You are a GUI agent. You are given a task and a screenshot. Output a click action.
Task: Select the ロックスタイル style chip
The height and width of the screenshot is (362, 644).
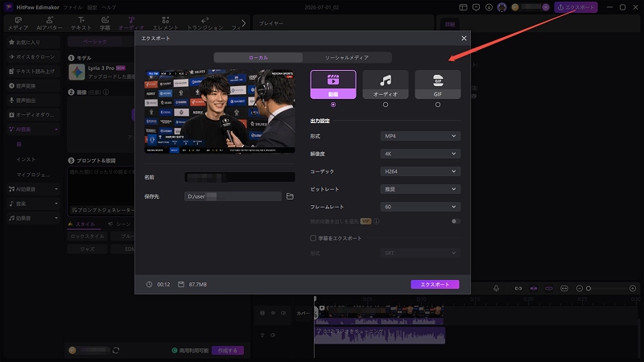[87, 237]
